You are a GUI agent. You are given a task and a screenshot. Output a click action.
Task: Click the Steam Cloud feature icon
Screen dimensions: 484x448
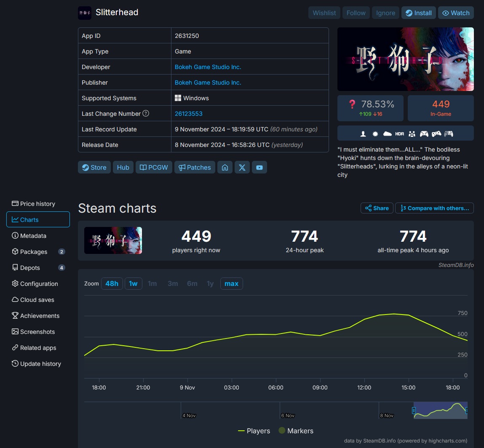(x=388, y=133)
